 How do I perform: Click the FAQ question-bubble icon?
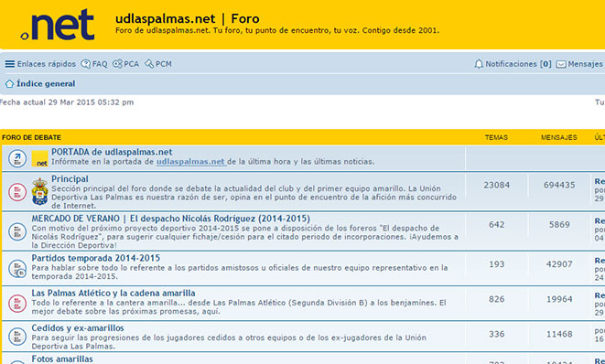pyautogui.click(x=85, y=64)
